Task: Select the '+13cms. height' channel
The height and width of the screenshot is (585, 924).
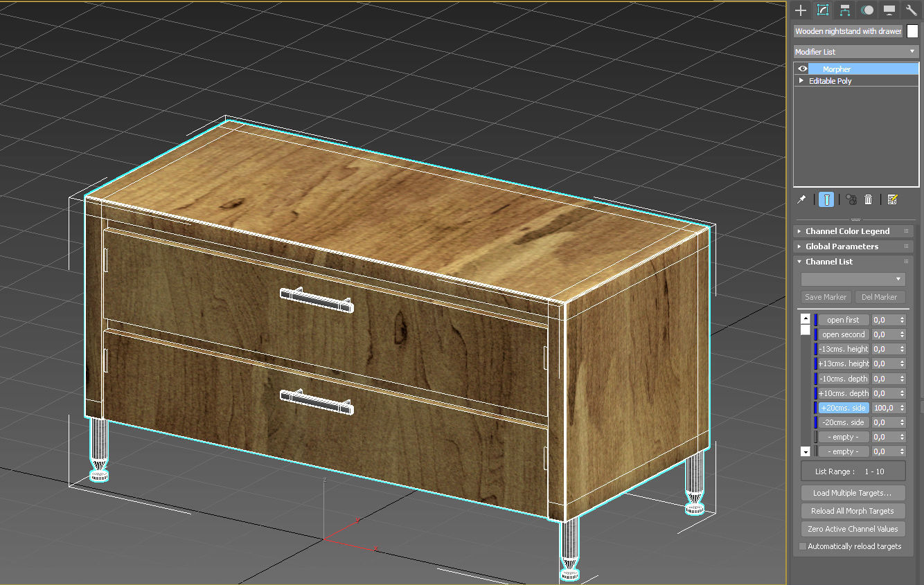Action: [843, 363]
